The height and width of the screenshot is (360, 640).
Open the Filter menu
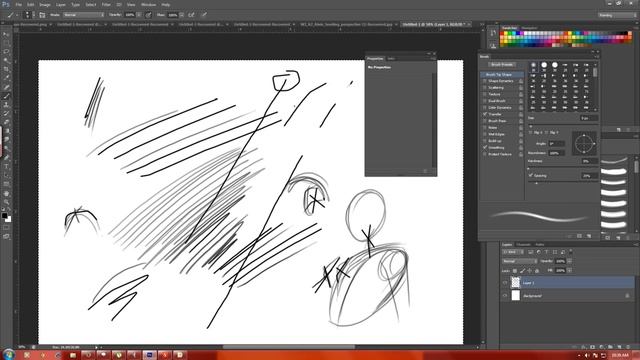pyautogui.click(x=106, y=4)
